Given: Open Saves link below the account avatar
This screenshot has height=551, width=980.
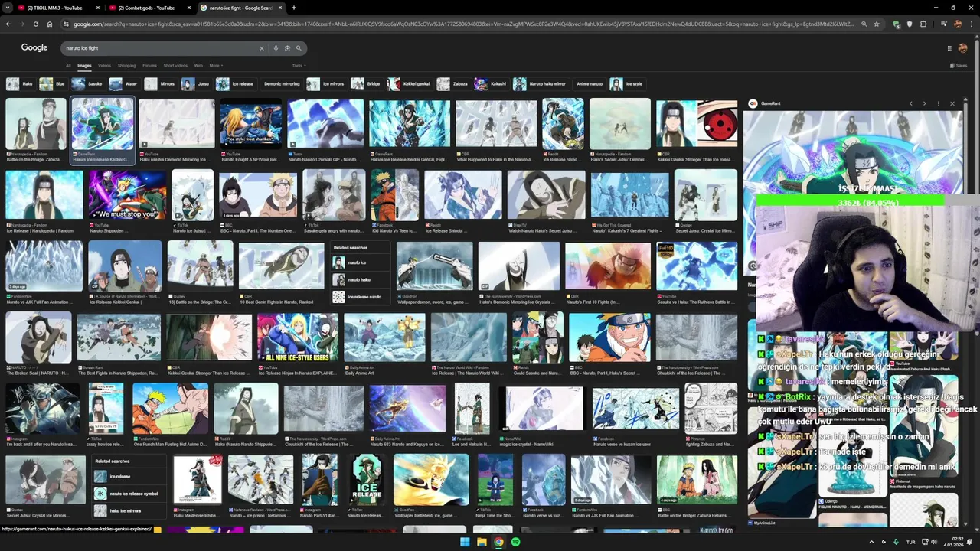Looking at the screenshot, I should [959, 66].
